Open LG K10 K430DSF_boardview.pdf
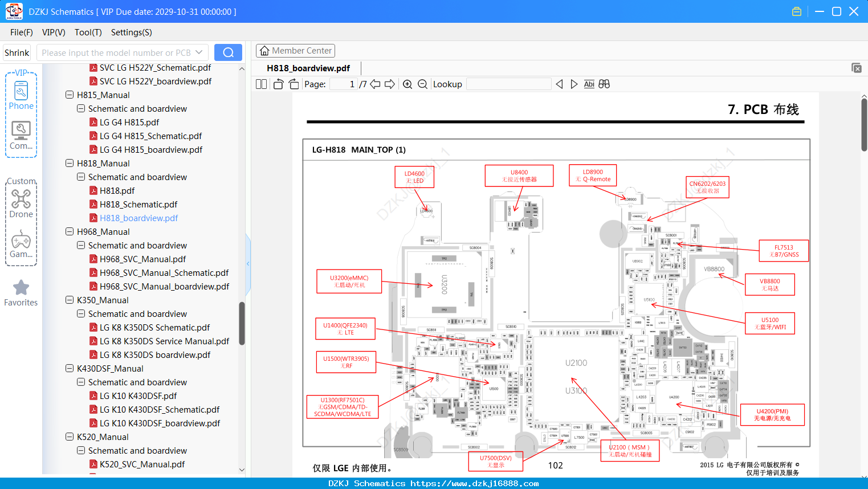The image size is (868, 489). (160, 423)
